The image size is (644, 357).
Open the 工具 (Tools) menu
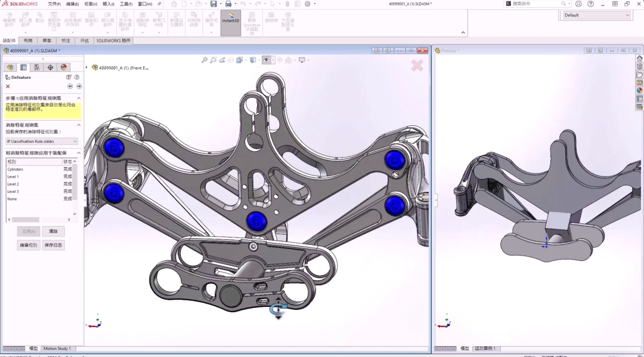(x=126, y=4)
